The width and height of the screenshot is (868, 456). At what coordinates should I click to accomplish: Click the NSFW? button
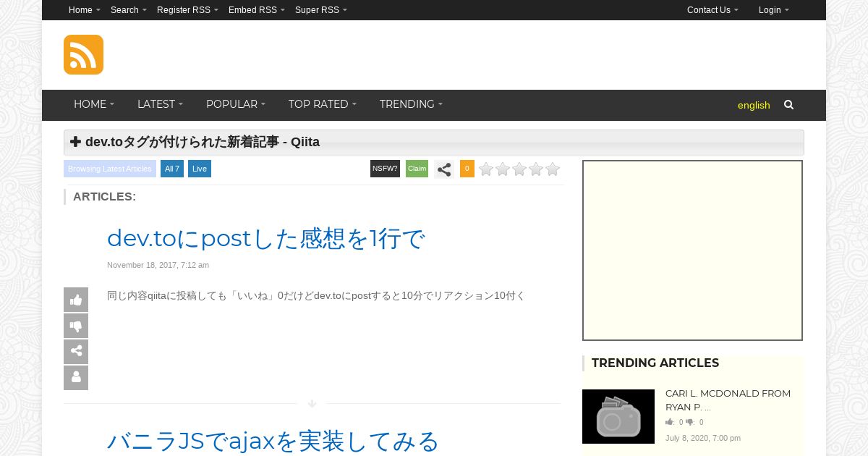tap(385, 169)
